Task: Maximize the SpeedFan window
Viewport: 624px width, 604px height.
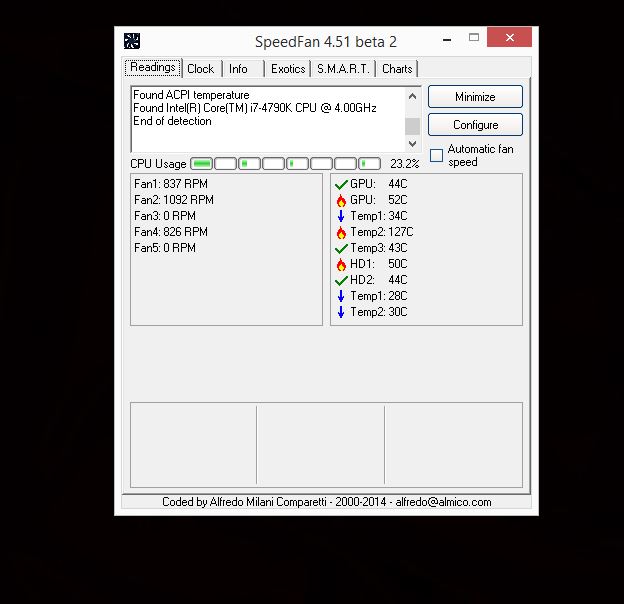Action: 474,38
